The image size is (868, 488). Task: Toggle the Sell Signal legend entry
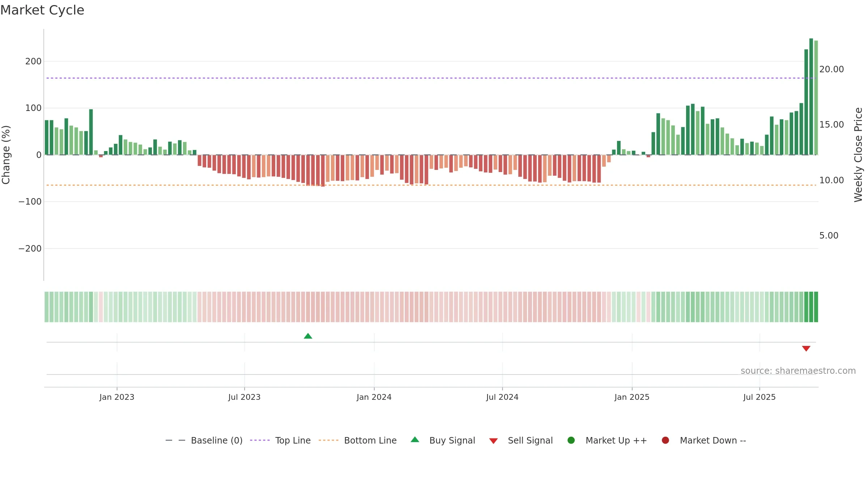[x=521, y=440]
